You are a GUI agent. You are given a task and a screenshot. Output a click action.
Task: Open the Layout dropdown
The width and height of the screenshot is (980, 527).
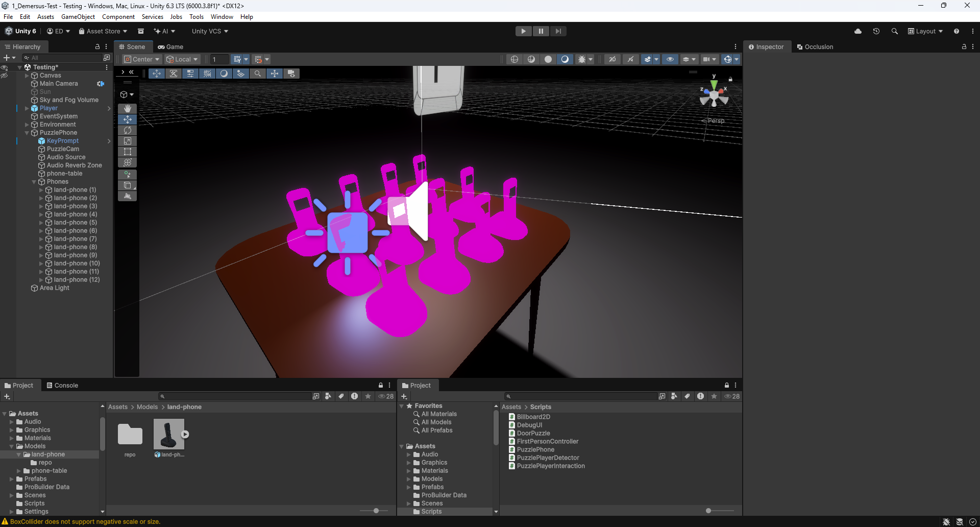click(925, 31)
